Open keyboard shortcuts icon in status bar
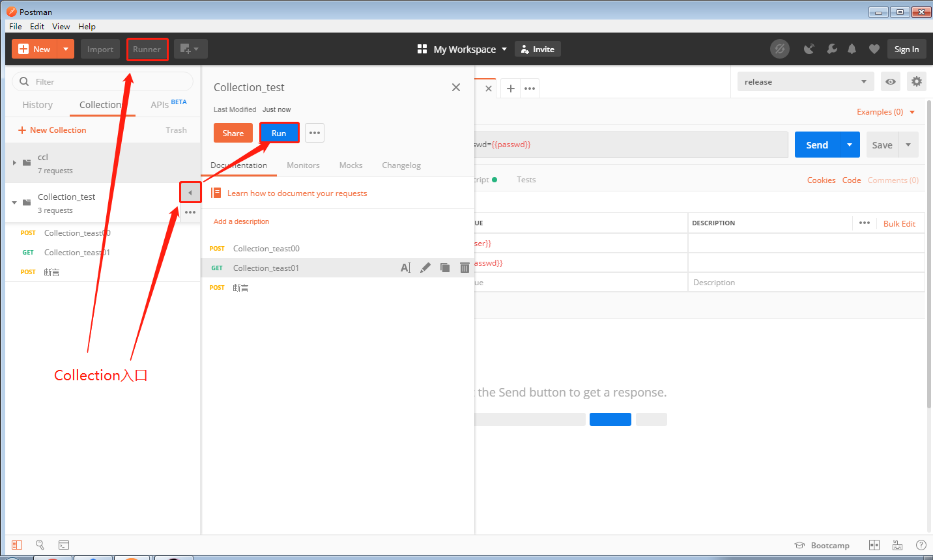Screen dimensions: 933x560 click(x=897, y=545)
